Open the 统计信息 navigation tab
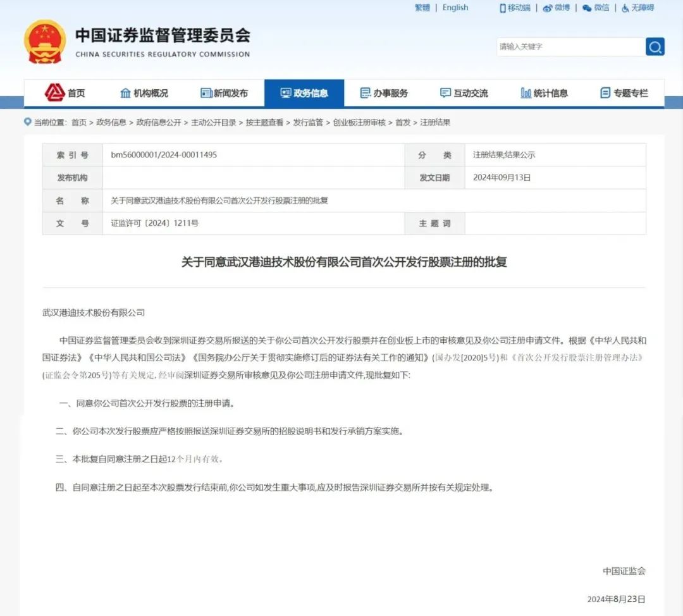The image size is (683, 616). pyautogui.click(x=544, y=93)
